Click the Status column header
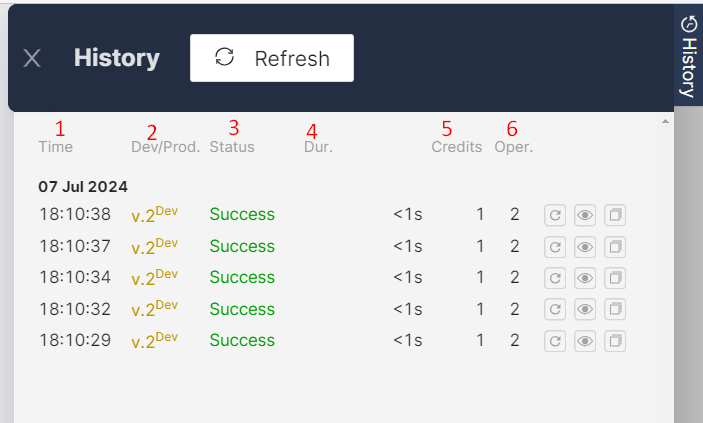Image resolution: width=703 pixels, height=423 pixels. click(x=232, y=147)
